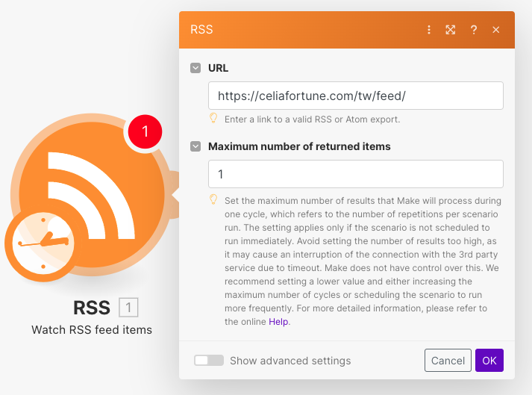
Task: Open help via question mark icon
Action: (x=473, y=30)
